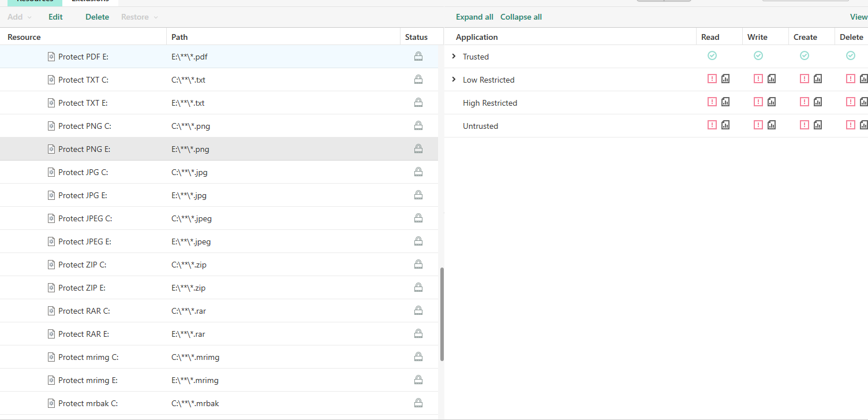Expand the Trusted application group
The height and width of the screenshot is (420, 868).
click(454, 56)
